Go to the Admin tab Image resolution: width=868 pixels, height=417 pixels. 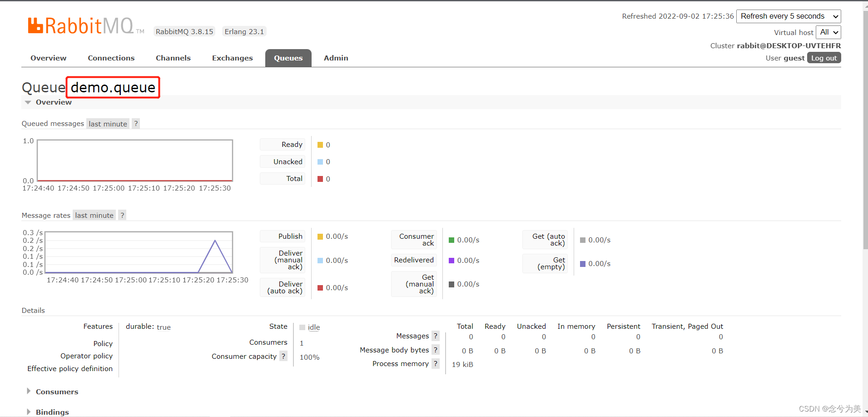pyautogui.click(x=336, y=58)
